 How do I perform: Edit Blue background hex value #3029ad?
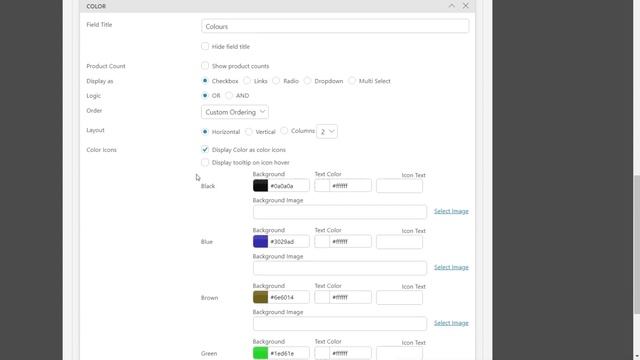pyautogui.click(x=289, y=242)
